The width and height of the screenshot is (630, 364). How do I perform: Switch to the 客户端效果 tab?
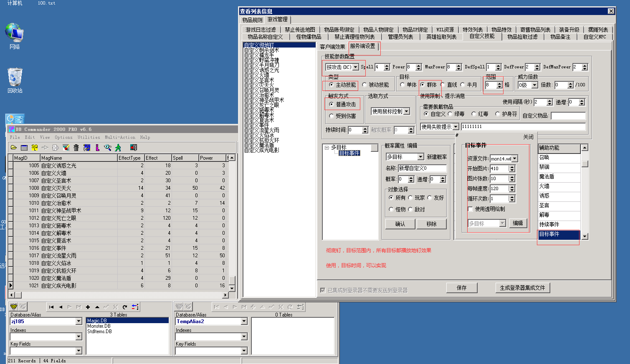[x=332, y=47]
